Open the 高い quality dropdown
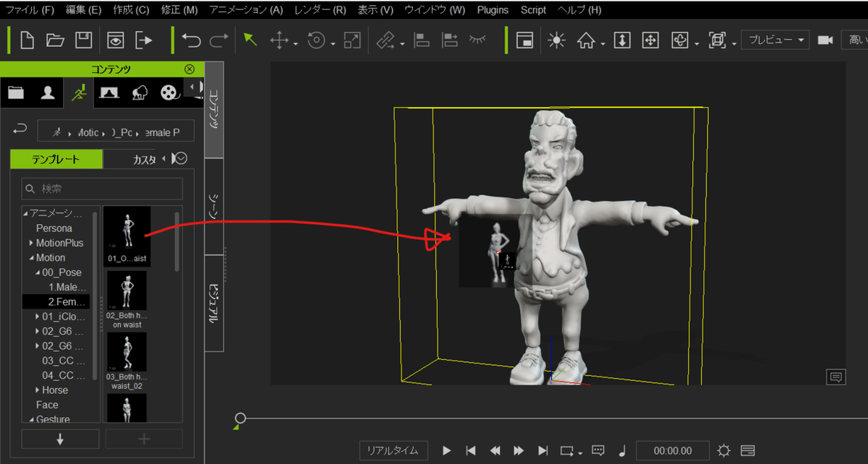868x464 pixels. (x=854, y=40)
